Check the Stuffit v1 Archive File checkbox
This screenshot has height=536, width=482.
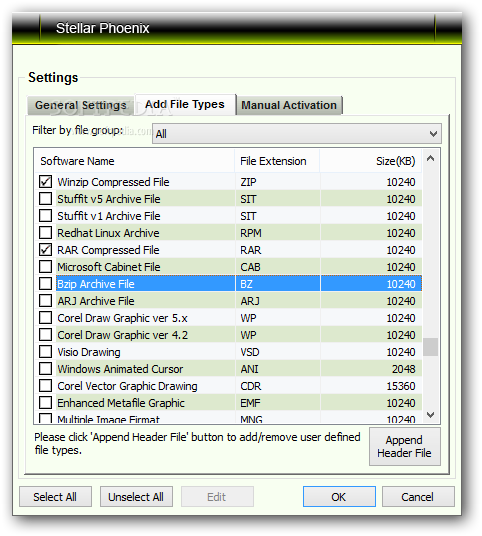45,216
